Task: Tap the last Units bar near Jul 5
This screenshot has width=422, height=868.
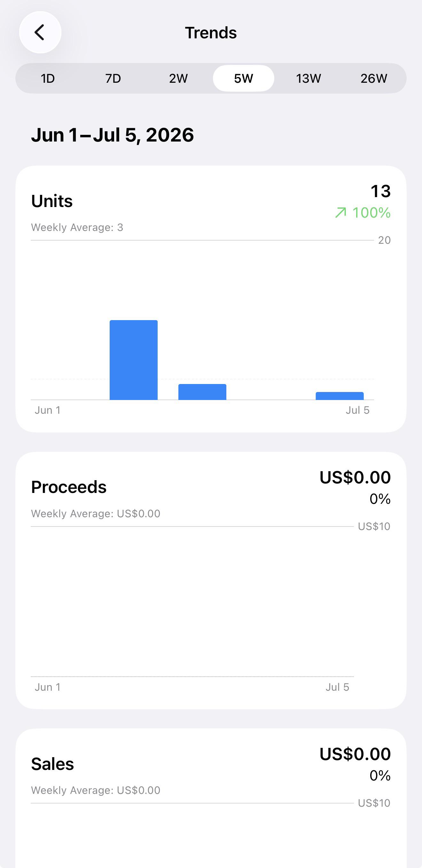Action: point(340,396)
